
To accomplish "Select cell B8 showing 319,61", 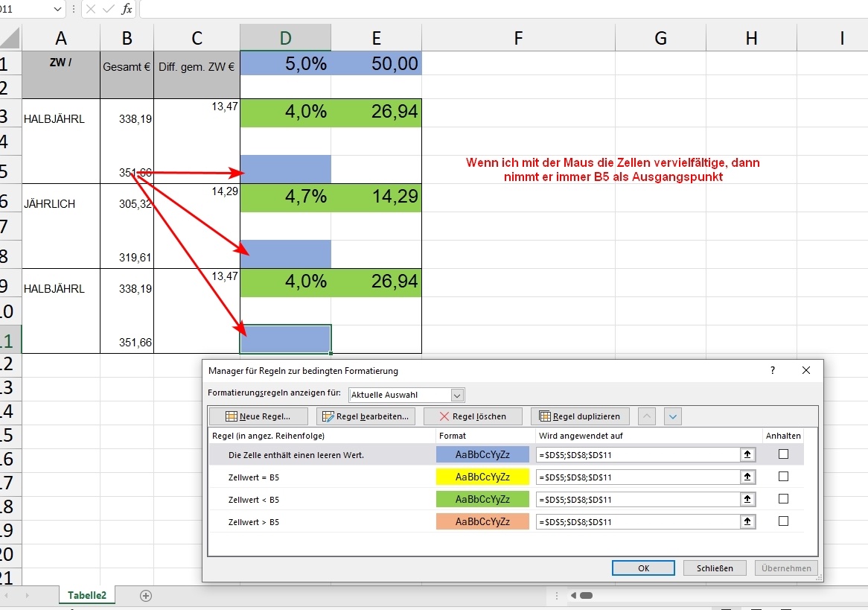I will tap(127, 254).
